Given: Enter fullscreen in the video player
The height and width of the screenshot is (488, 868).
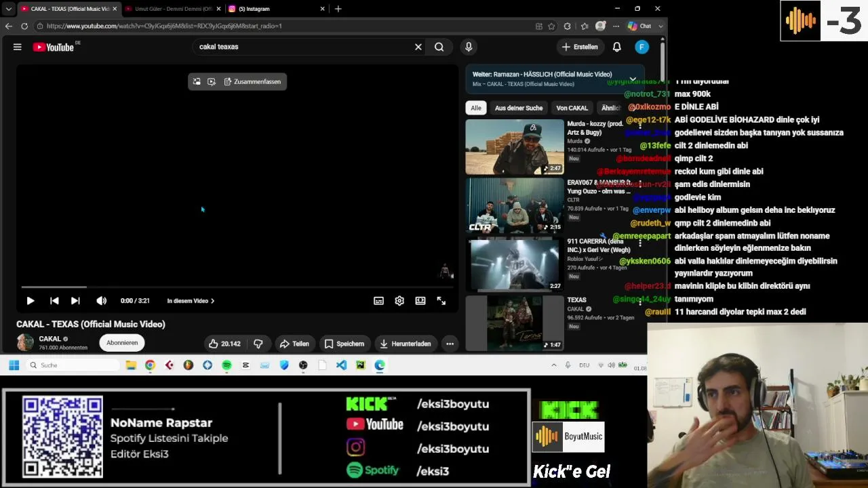Looking at the screenshot, I should click(441, 301).
